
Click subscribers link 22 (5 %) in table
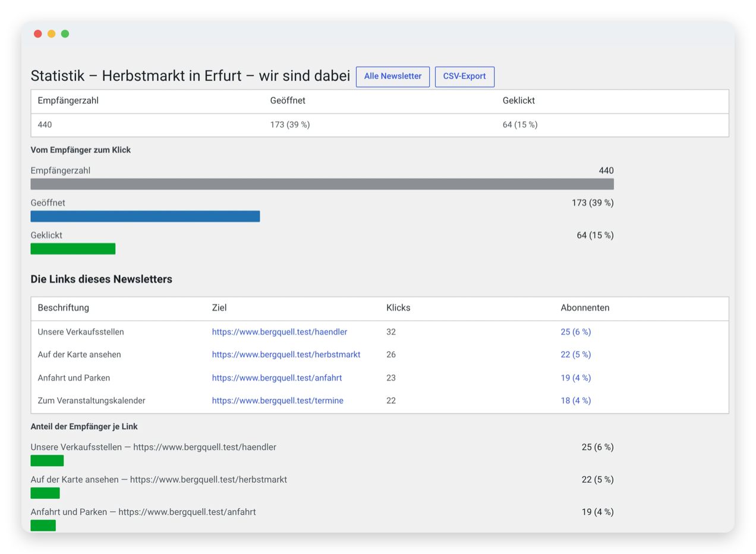coord(575,354)
